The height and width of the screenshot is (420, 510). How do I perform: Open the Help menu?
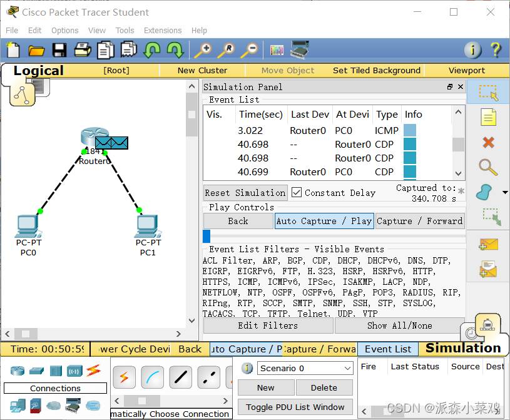199,30
